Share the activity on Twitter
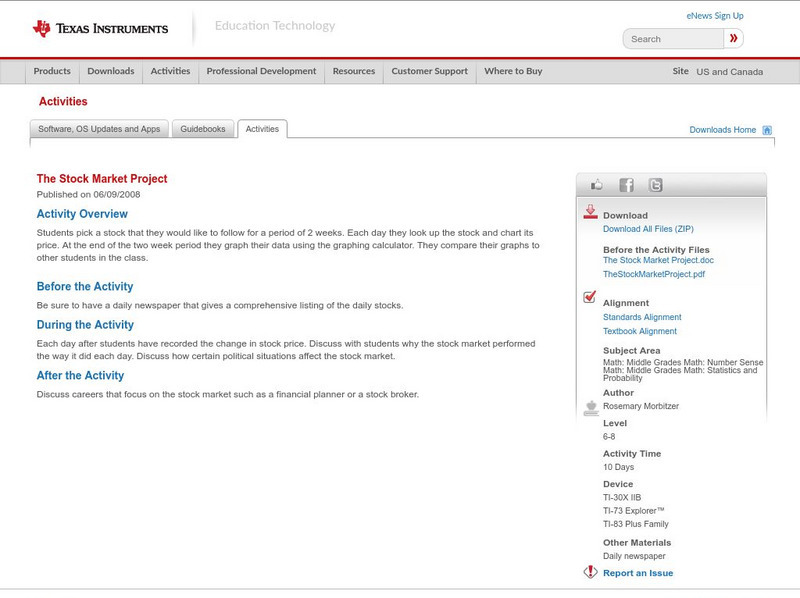The height and width of the screenshot is (598, 800). click(655, 183)
